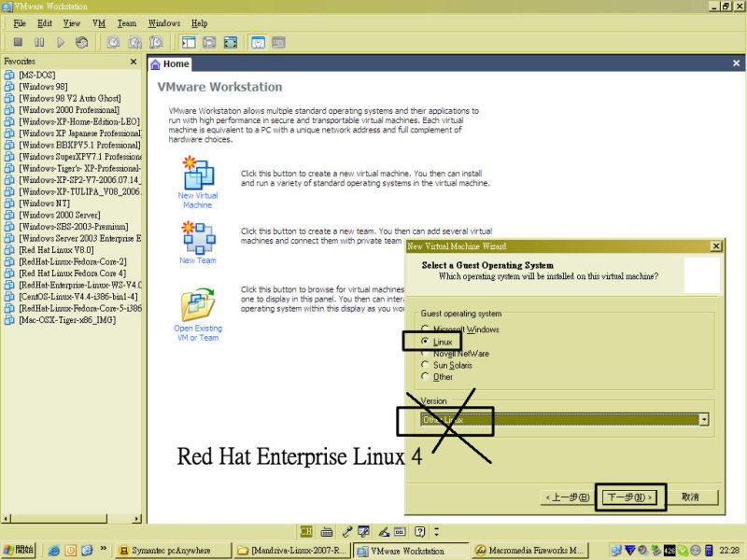The width and height of the screenshot is (747, 560).
Task: Select the Novell NetWare radio button
Action: [425, 354]
